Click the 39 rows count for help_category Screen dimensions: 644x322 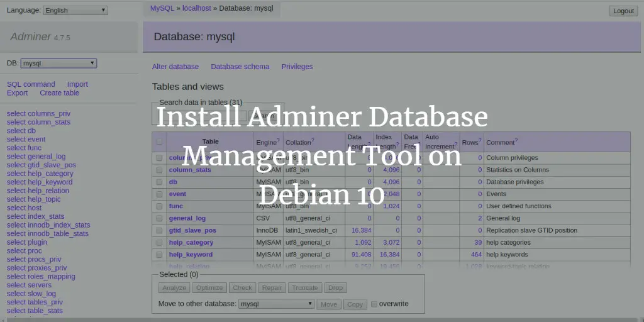tap(478, 242)
